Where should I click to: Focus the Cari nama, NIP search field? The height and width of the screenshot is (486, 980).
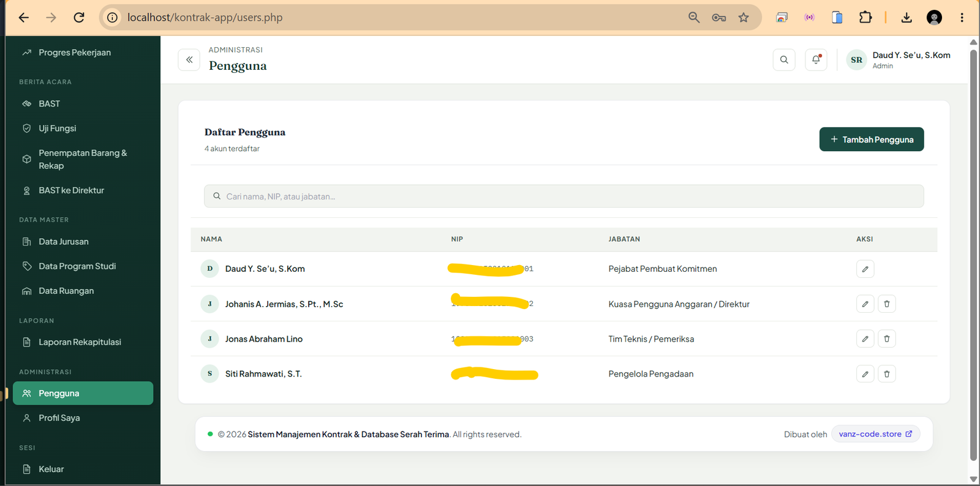[x=563, y=196]
